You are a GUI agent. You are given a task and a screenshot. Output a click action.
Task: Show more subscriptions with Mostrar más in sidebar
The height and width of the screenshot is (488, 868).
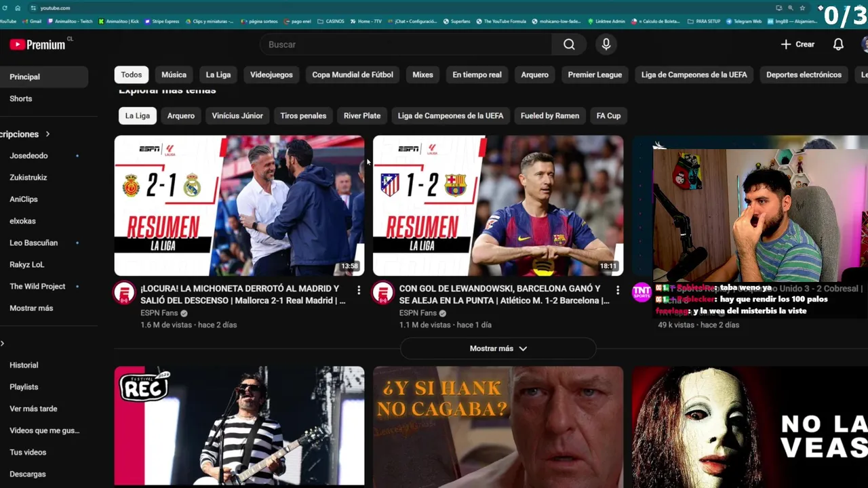31,308
